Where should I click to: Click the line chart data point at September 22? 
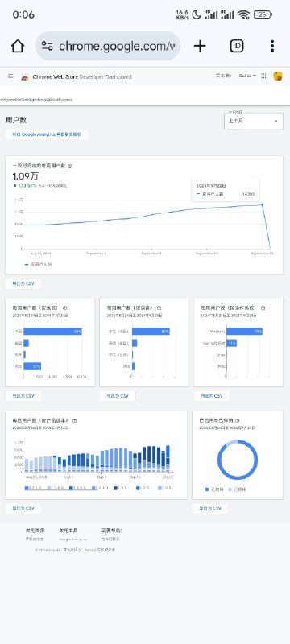tap(262, 204)
